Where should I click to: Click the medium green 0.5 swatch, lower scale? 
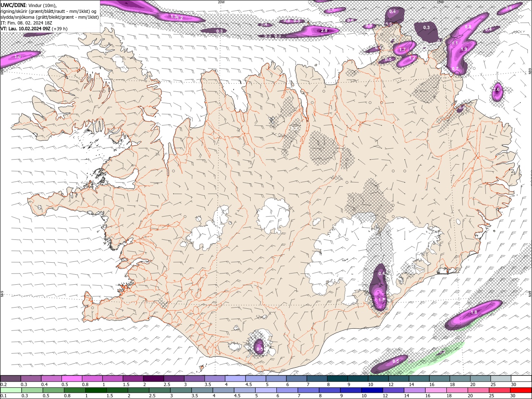click(x=54, y=390)
